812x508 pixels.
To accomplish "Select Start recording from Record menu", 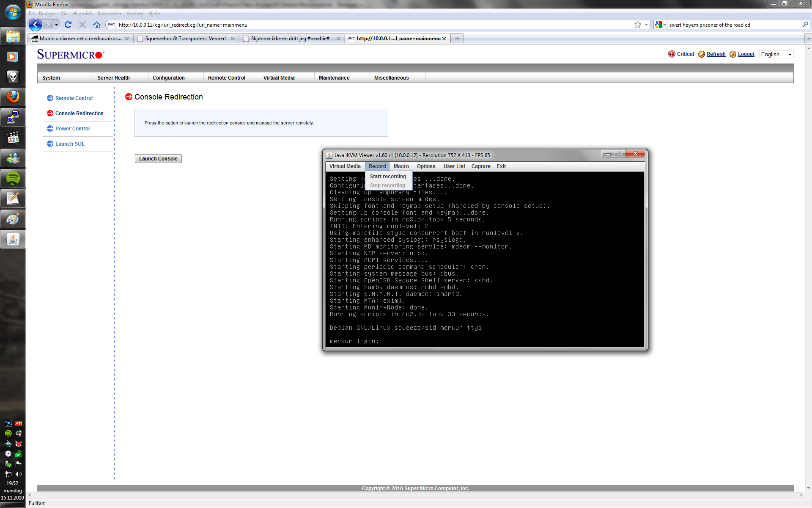I will click(x=387, y=176).
